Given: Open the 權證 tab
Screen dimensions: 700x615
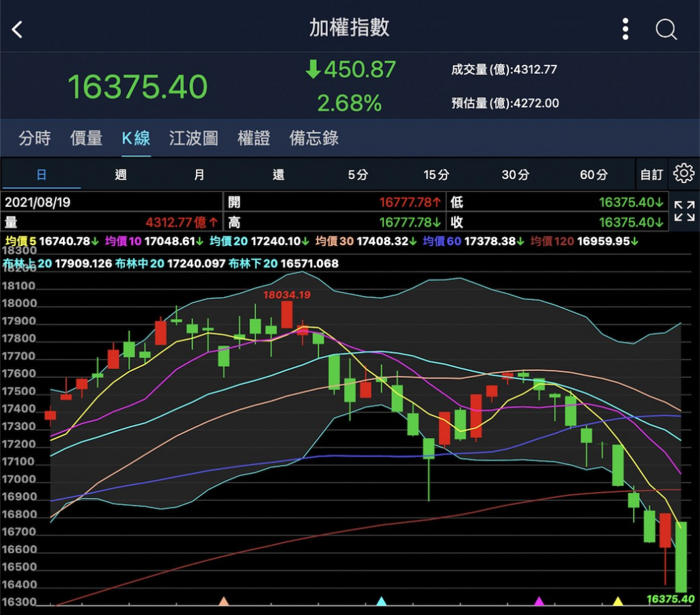Looking at the screenshot, I should 253,138.
